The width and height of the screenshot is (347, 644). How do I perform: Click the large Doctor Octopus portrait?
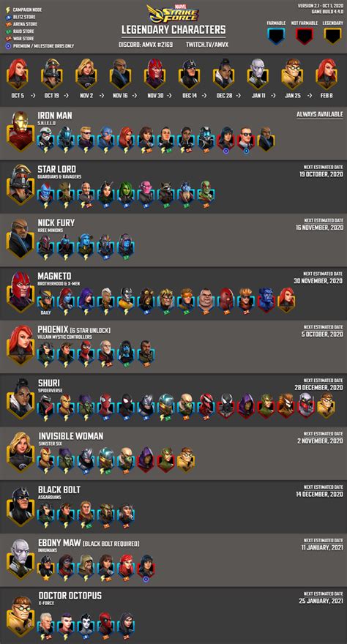pyautogui.click(x=20, y=613)
